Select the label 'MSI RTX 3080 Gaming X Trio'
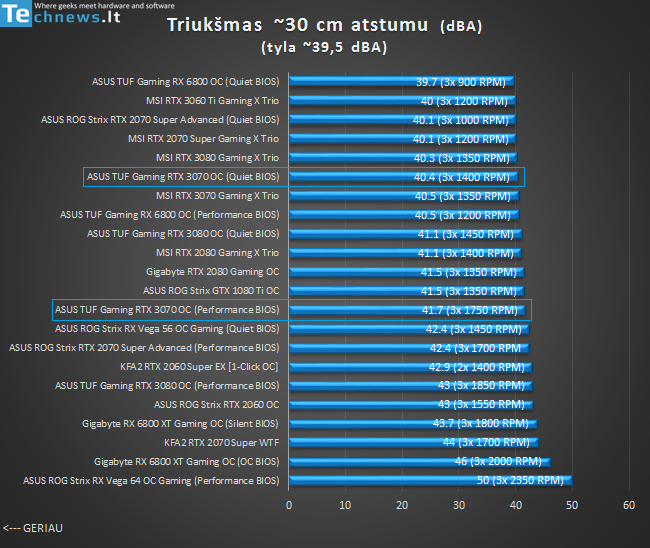This screenshot has height=548, width=650. click(217, 158)
